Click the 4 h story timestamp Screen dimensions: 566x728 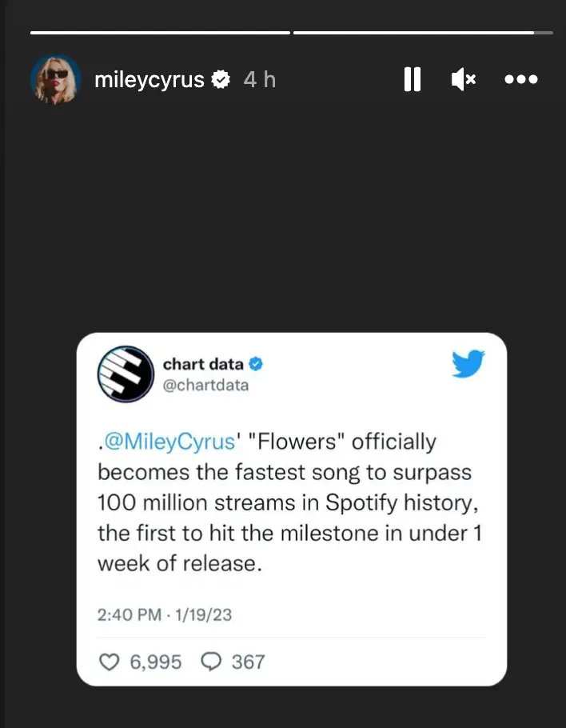[x=259, y=80]
